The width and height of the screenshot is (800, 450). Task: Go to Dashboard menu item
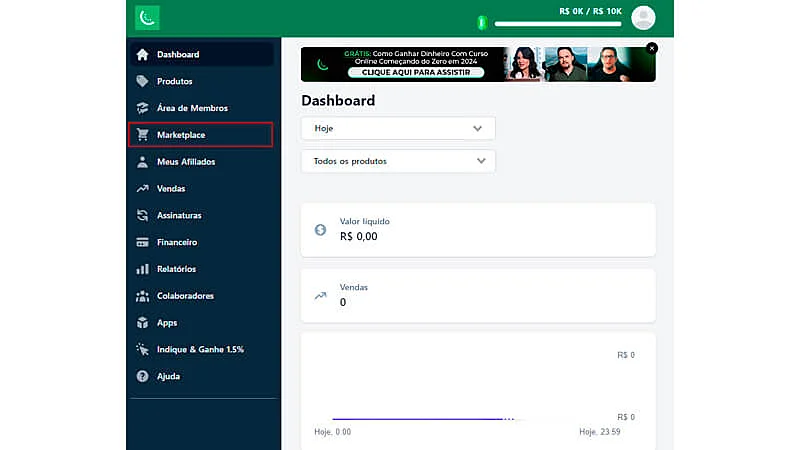point(202,54)
